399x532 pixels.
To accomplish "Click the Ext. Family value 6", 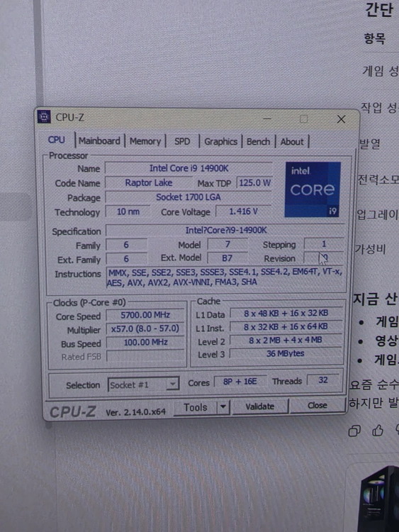I will [x=126, y=259].
